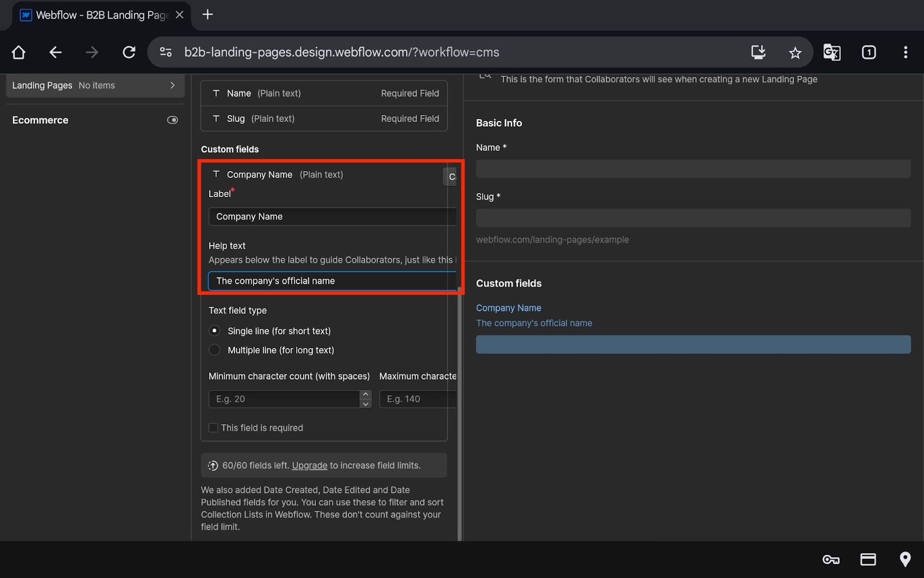Click the install app icon in address bar
924x578 pixels.
pos(758,53)
